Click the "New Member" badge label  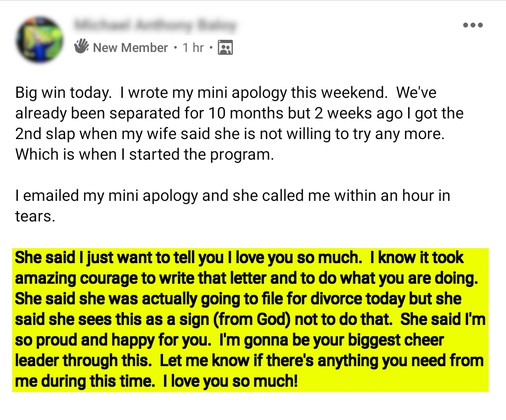click(x=130, y=48)
